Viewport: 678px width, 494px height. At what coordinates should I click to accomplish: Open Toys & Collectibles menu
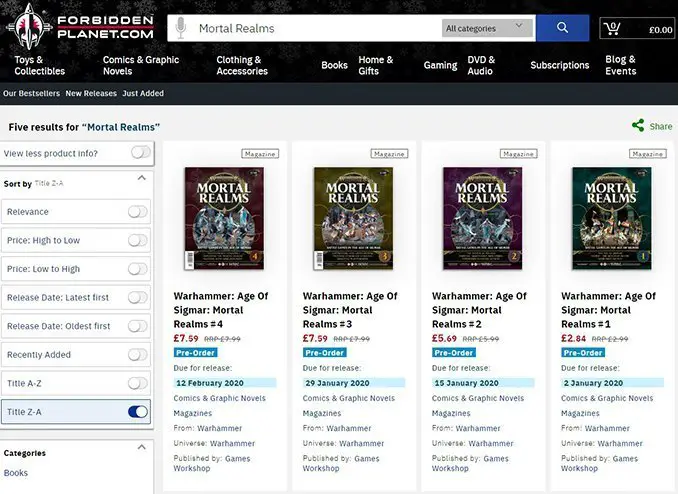point(39,65)
